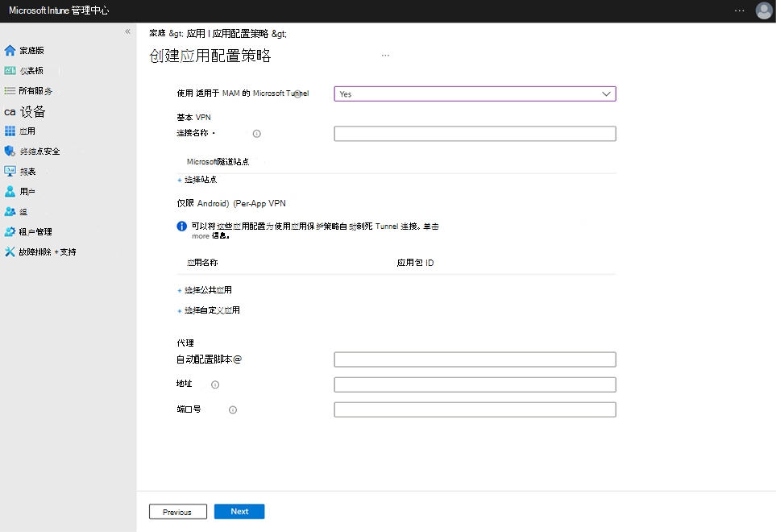Click ellipsis beside page title 创建应用配置策略
776x532 pixels.
pyautogui.click(x=385, y=56)
